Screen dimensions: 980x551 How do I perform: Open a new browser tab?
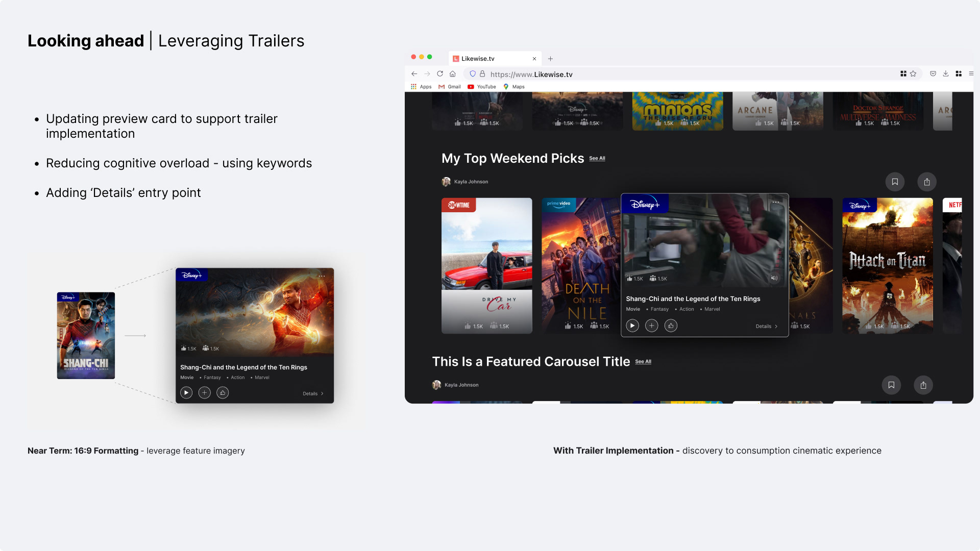click(550, 59)
